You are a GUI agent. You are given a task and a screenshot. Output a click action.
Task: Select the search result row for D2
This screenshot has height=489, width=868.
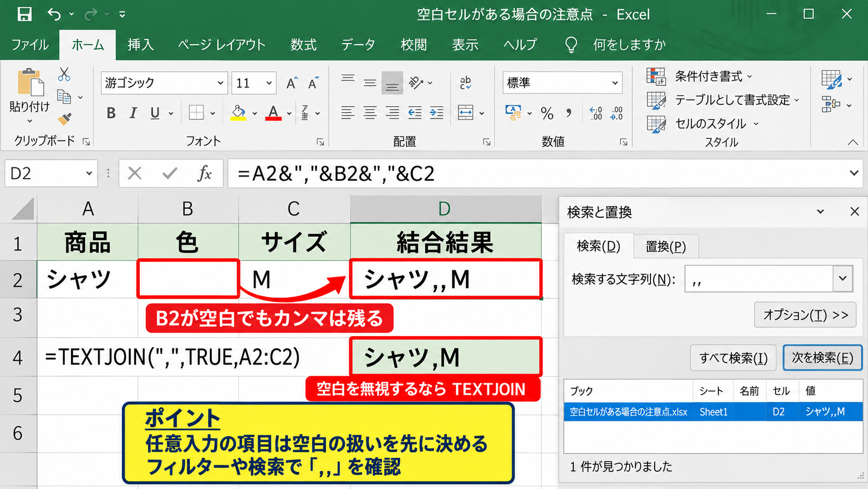tap(713, 412)
